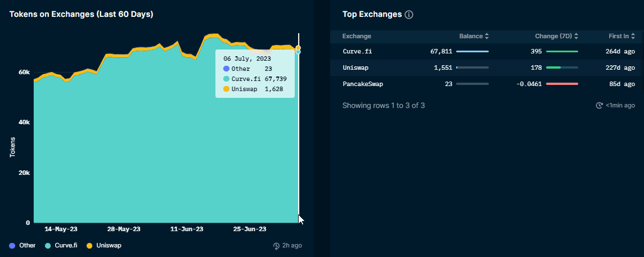The width and height of the screenshot is (644, 257).
Task: Click the Balance sort arrows icon
Action: pyautogui.click(x=487, y=36)
